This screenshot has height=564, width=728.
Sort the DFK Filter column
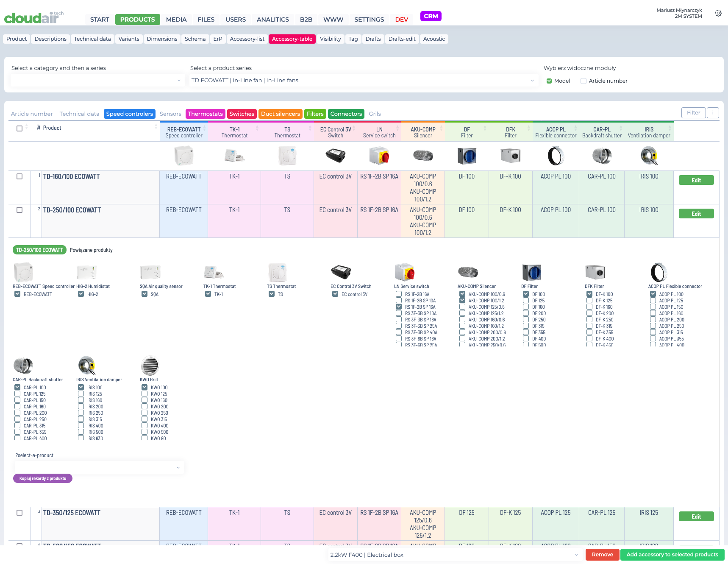click(529, 128)
